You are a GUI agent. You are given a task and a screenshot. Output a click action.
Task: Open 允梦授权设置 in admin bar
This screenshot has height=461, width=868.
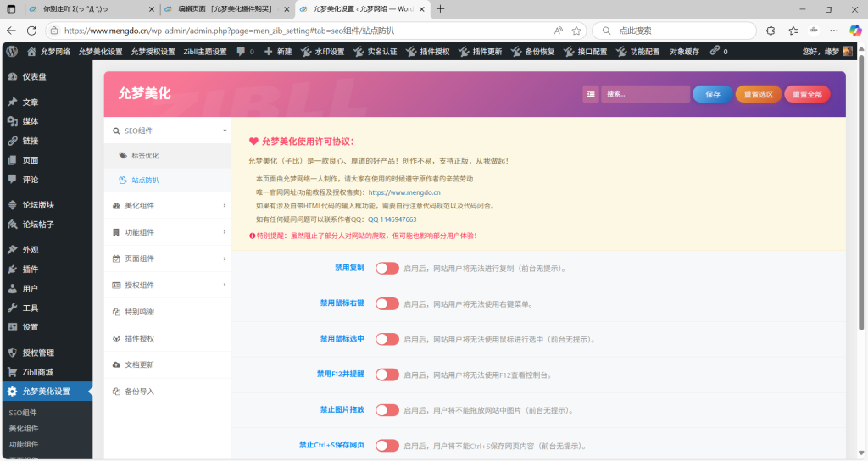pyautogui.click(x=153, y=52)
